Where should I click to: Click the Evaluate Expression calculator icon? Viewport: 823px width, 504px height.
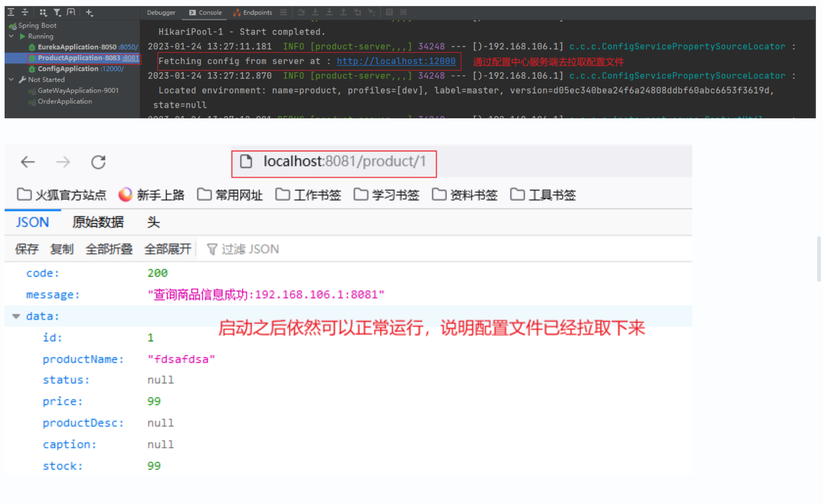(389, 12)
